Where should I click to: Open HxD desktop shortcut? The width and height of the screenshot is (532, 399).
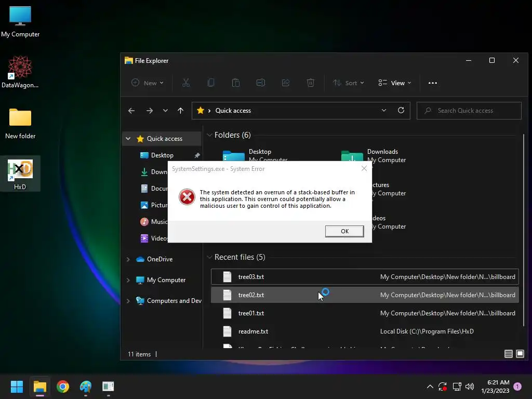20,174
